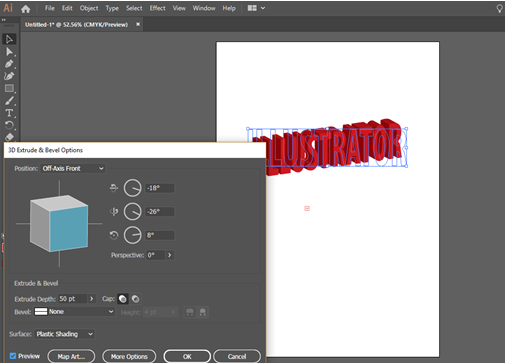Click the Y rotation field showing -26°
Screen dimensions: 505x363
(160, 211)
